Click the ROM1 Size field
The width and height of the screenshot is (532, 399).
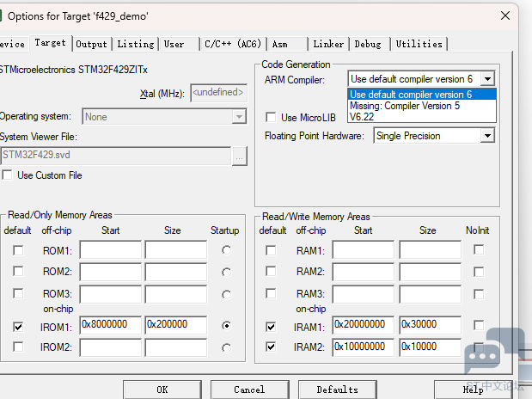tap(175, 250)
